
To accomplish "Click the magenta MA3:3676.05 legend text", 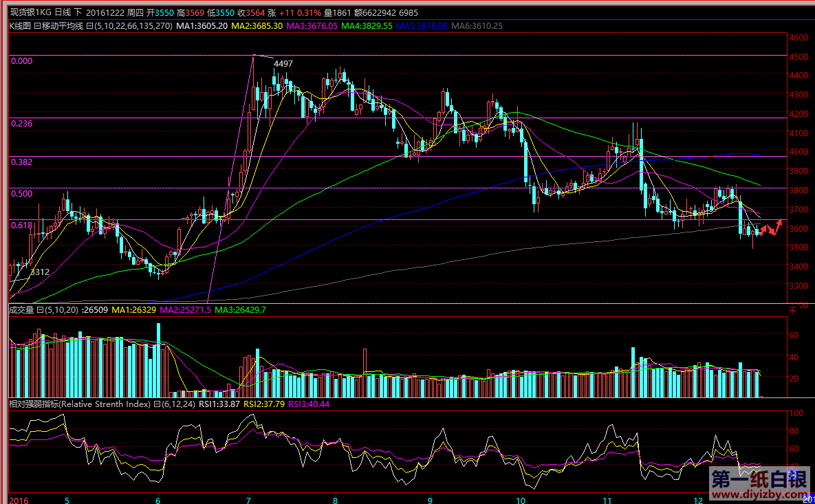I will tap(311, 26).
